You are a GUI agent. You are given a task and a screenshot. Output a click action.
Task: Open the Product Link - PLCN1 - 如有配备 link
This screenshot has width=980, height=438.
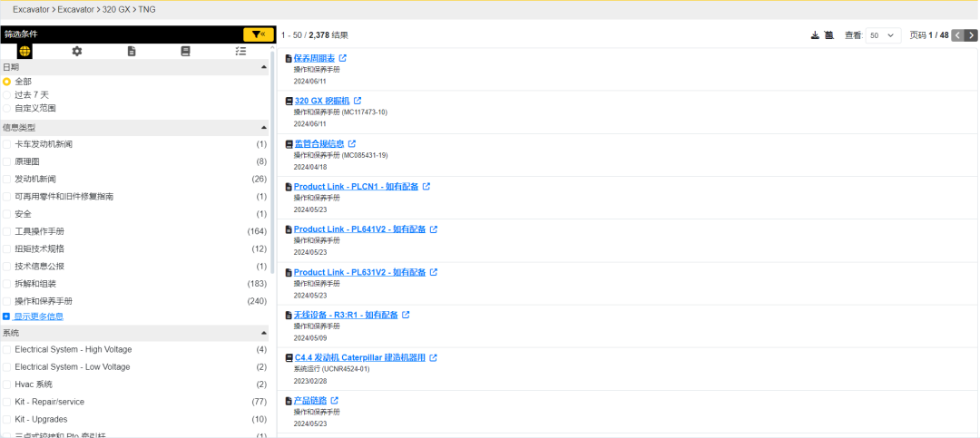pos(357,186)
